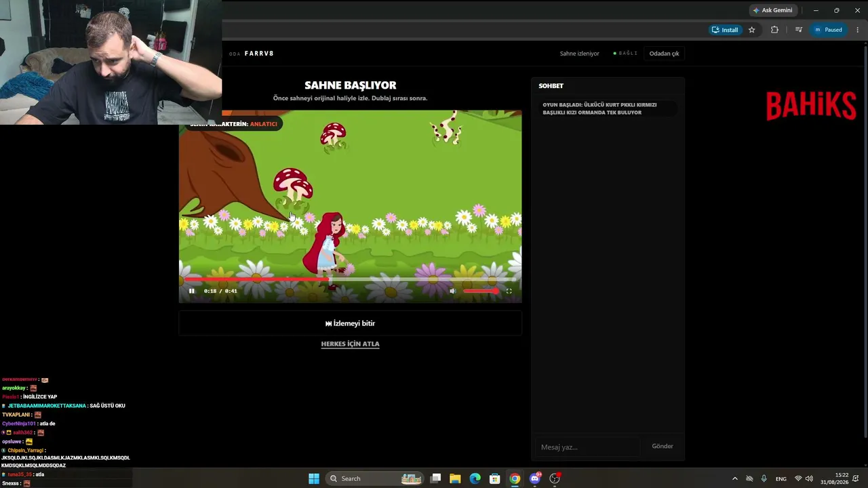Open the Chrome extensions puzzle icon
The width and height of the screenshot is (868, 488).
point(774,30)
